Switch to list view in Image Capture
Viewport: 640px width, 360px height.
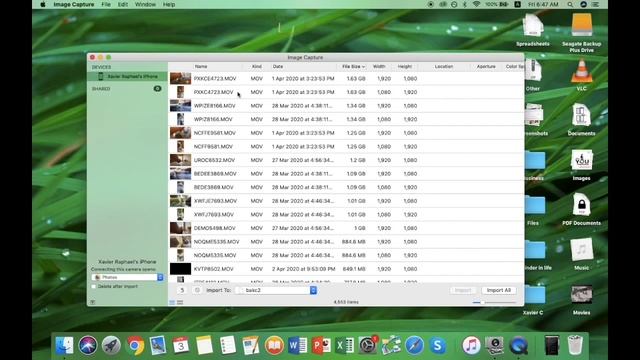pyautogui.click(x=172, y=302)
